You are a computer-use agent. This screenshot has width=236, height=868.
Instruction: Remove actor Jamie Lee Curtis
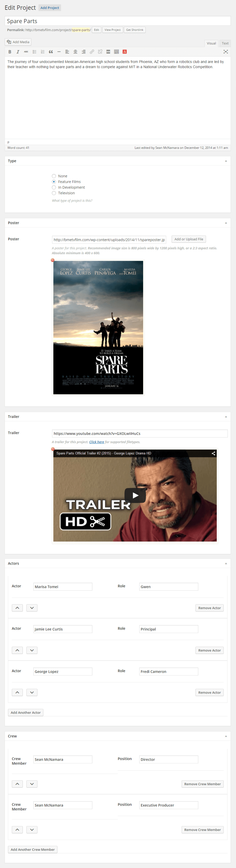(x=209, y=650)
